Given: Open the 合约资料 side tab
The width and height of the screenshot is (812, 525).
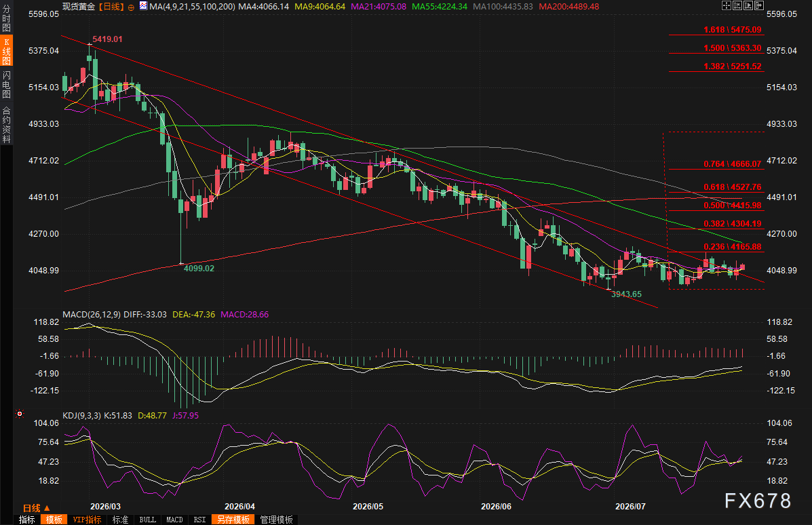Looking at the screenshot, I should click(6, 125).
